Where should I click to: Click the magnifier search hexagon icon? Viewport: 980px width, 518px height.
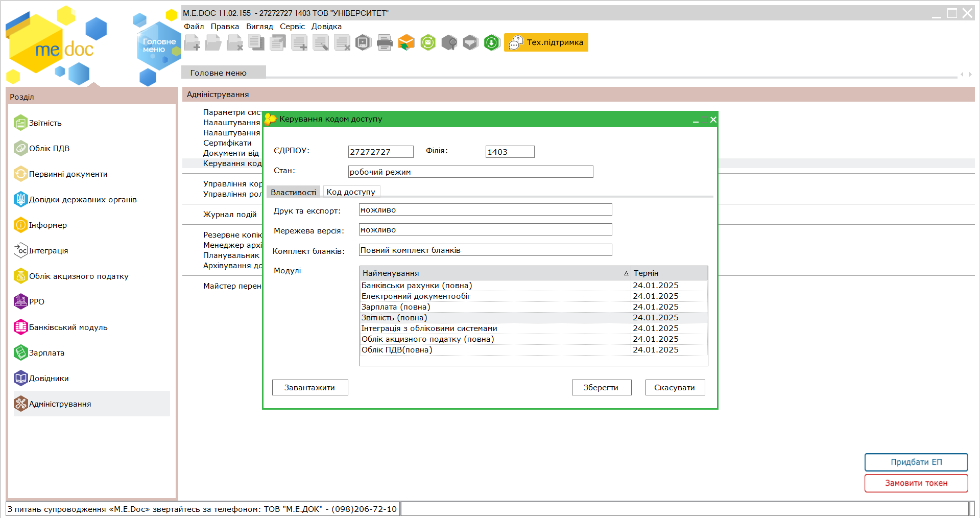click(x=449, y=42)
